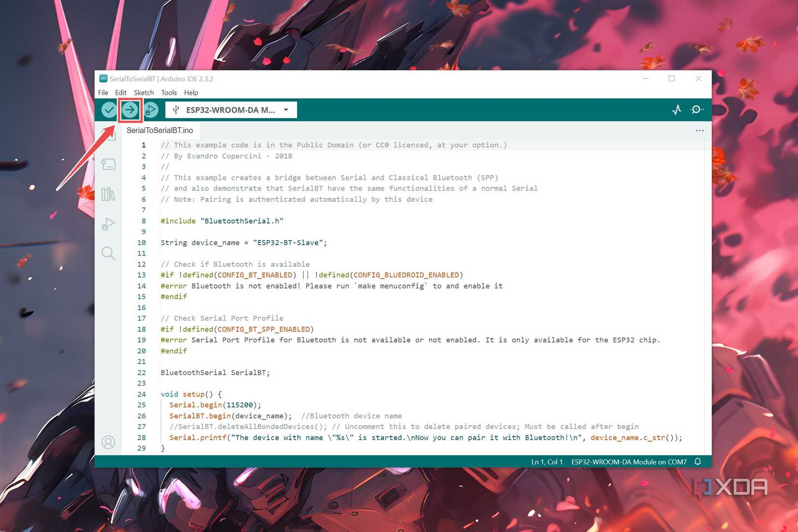Click the CONFIG_BT_SPP_ENABLED macro text

coord(264,329)
